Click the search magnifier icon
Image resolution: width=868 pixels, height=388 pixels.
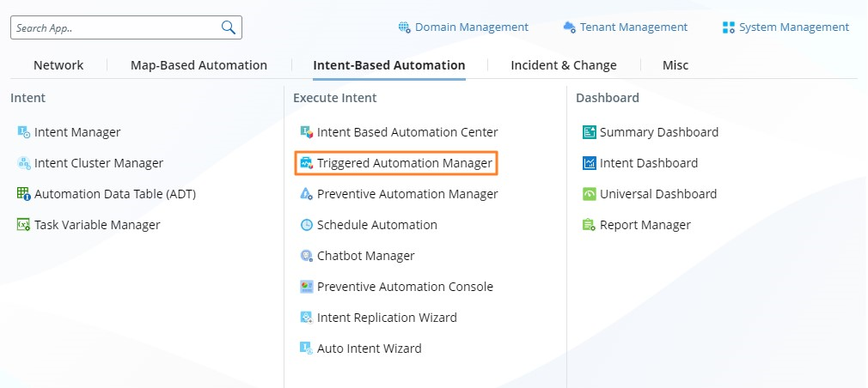(x=229, y=27)
